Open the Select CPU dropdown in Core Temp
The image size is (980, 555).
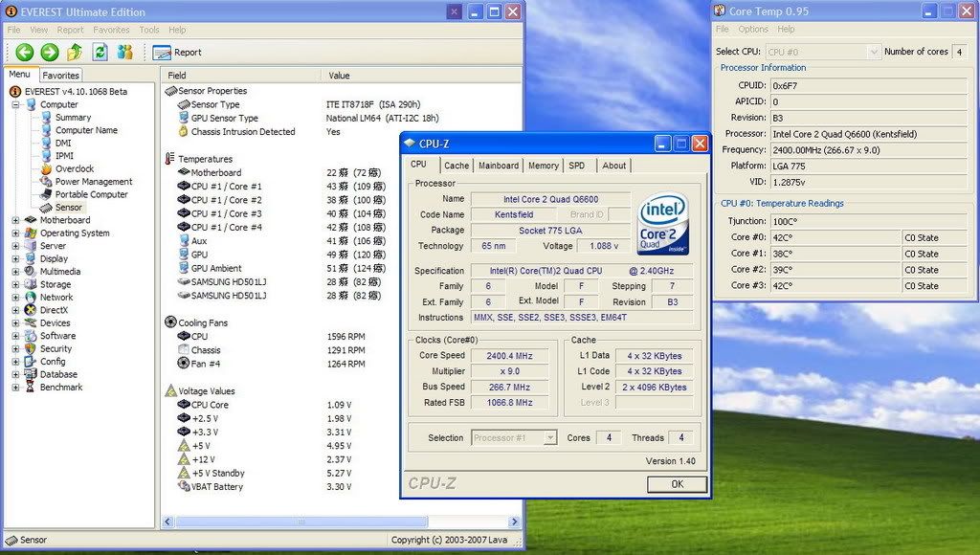pos(875,52)
